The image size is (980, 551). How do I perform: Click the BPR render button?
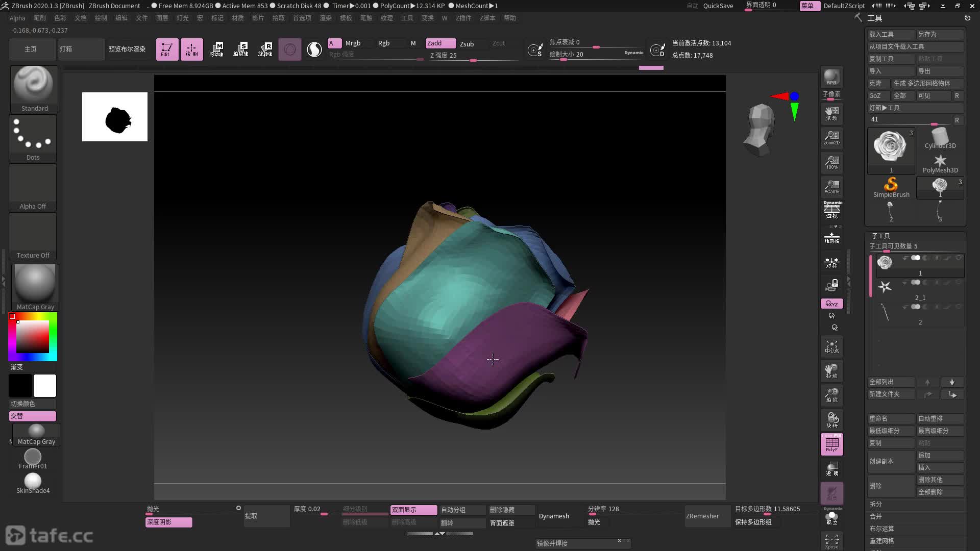coord(831,77)
